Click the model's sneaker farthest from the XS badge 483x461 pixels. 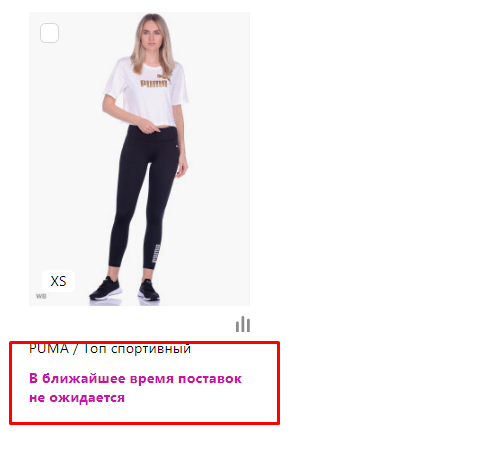click(x=149, y=290)
